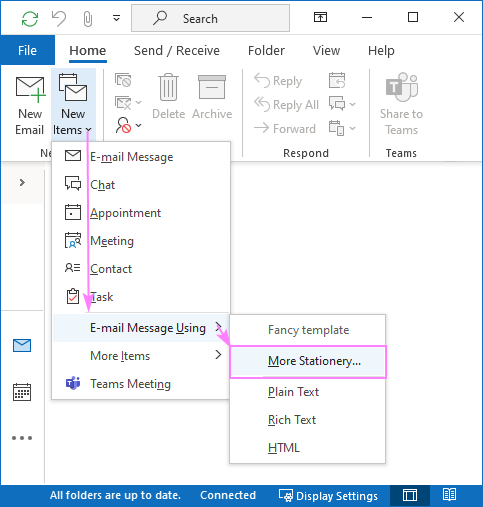Open the More Items submenu
This screenshot has height=507, width=483.
[141, 356]
